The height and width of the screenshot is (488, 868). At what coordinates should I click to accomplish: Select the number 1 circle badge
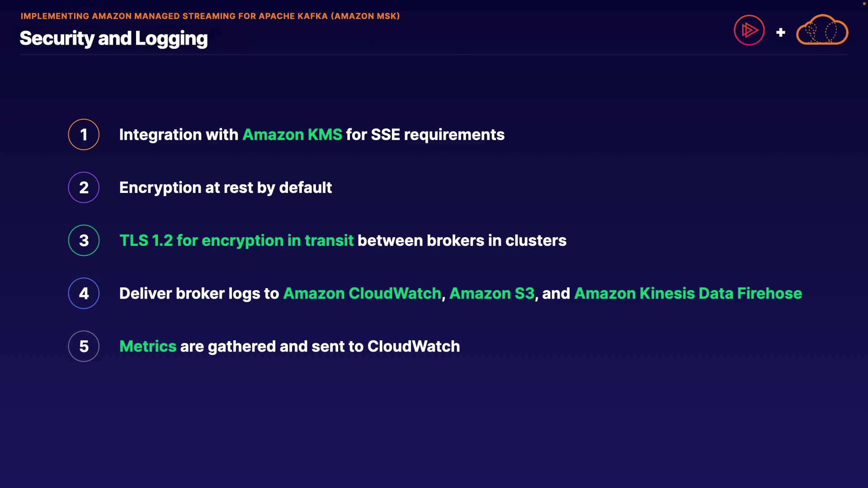pos(84,135)
